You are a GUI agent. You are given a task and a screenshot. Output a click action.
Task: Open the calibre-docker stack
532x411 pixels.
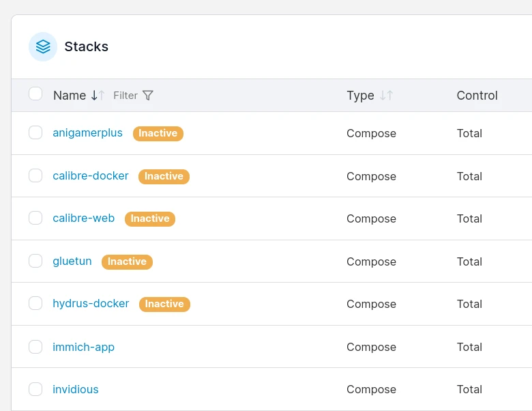tap(90, 176)
